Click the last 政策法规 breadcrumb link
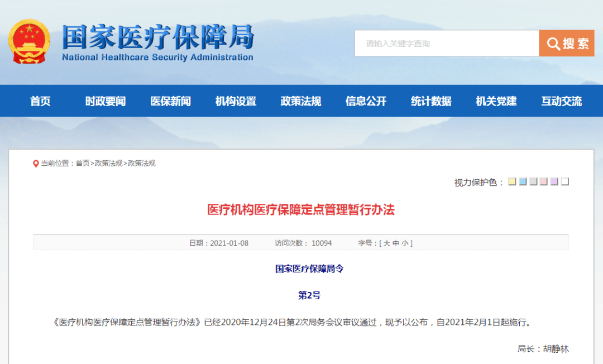This screenshot has width=603, height=364. [x=141, y=164]
